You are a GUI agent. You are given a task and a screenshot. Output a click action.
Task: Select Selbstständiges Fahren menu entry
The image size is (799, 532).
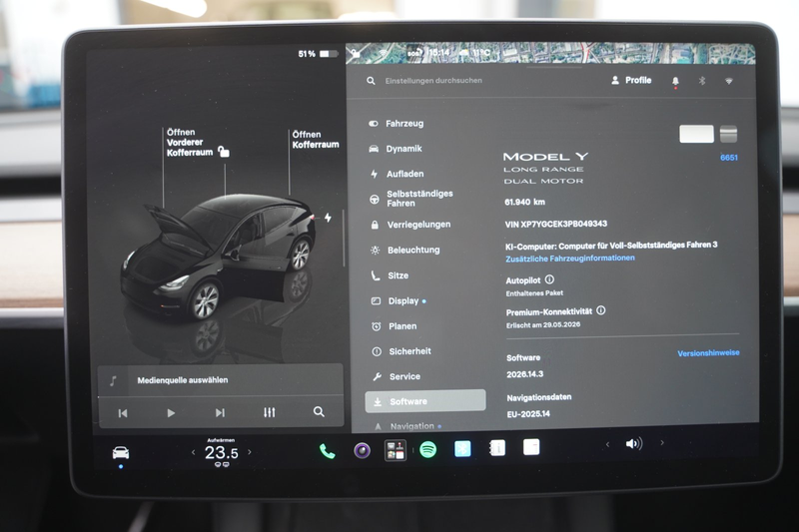coord(410,199)
